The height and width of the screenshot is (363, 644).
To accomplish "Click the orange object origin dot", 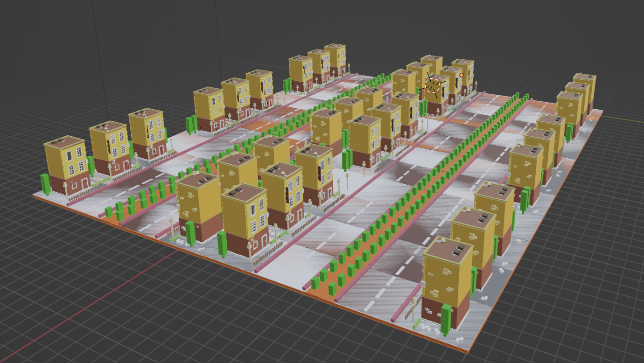I will (x=462, y=75).
